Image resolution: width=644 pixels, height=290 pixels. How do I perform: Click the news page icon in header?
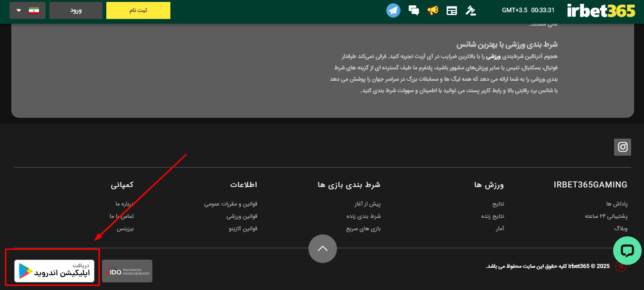pyautogui.click(x=452, y=10)
